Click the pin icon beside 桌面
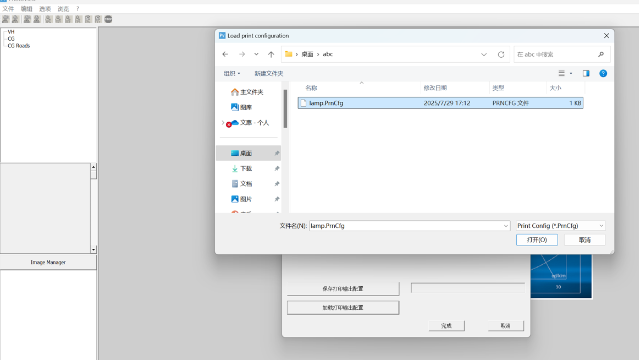This screenshot has height=360, width=640. (277, 153)
